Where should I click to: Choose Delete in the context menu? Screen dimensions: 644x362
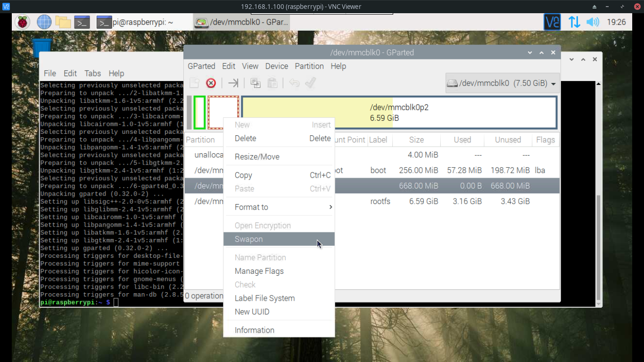click(279, 138)
